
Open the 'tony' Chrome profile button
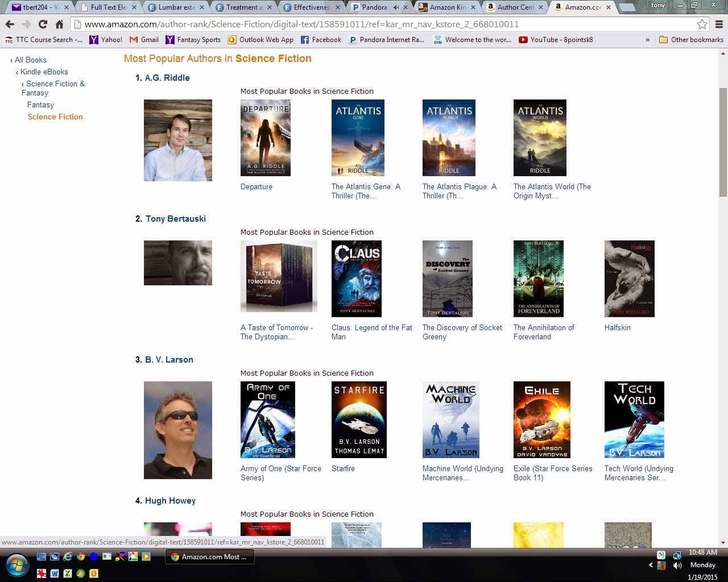click(x=658, y=5)
